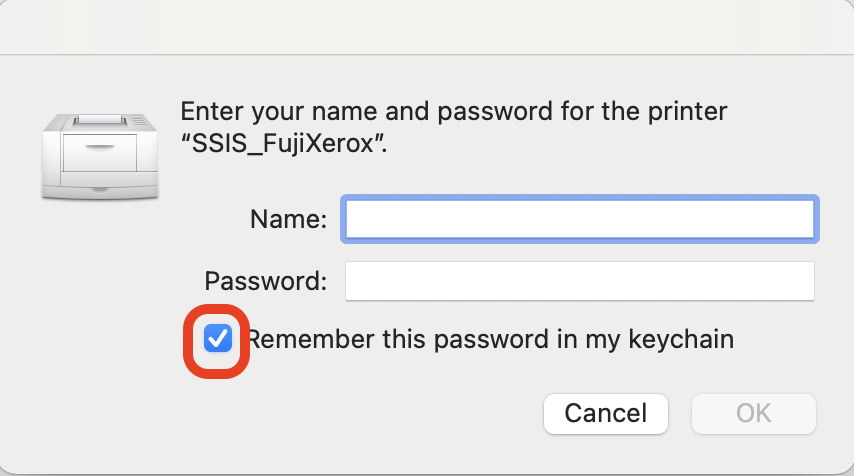
Task: Place cursor in the printer username box
Action: [580, 219]
